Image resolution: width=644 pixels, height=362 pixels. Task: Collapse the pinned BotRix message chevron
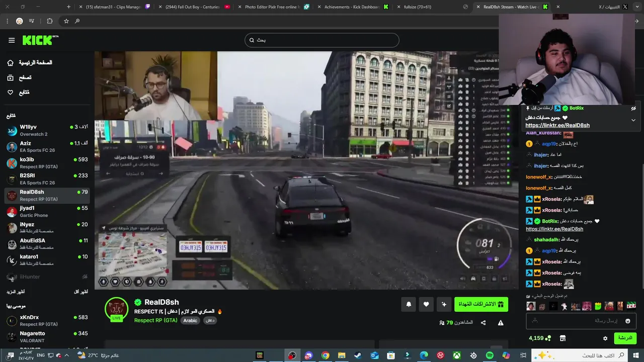point(633,120)
